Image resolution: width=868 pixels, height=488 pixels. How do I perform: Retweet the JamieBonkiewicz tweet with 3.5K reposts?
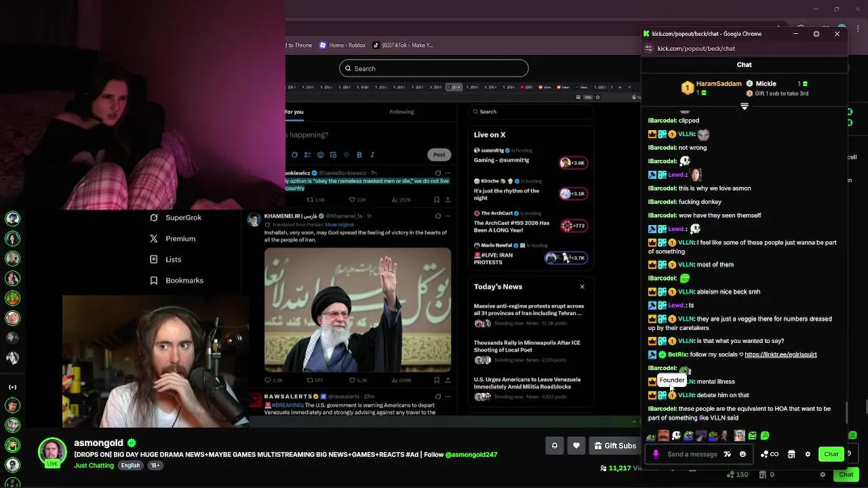click(x=316, y=200)
